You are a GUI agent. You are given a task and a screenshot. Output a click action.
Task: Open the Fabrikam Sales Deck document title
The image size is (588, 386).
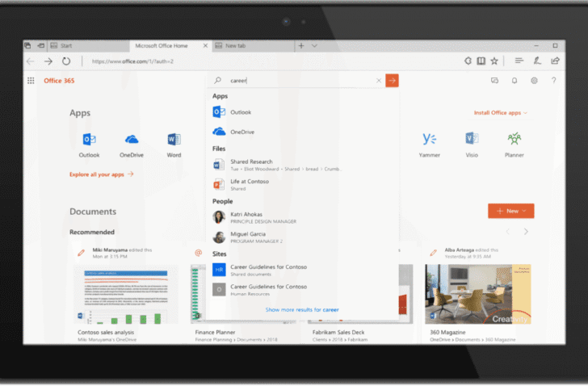click(x=338, y=333)
